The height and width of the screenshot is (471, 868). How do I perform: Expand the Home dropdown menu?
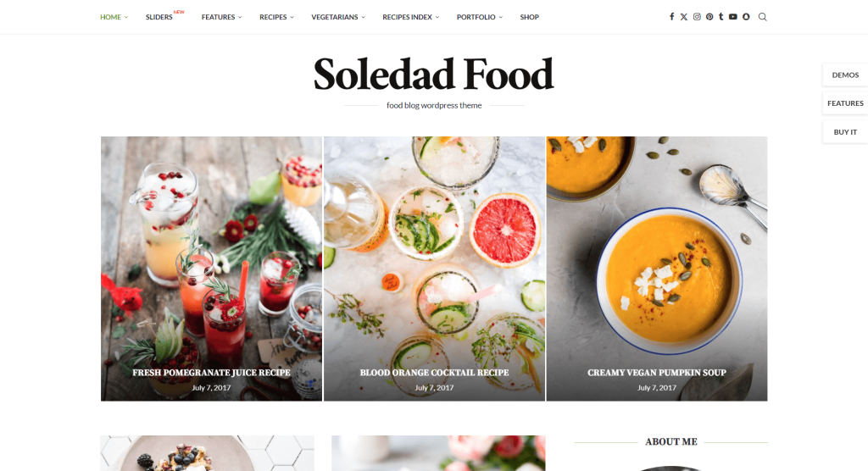(x=114, y=17)
